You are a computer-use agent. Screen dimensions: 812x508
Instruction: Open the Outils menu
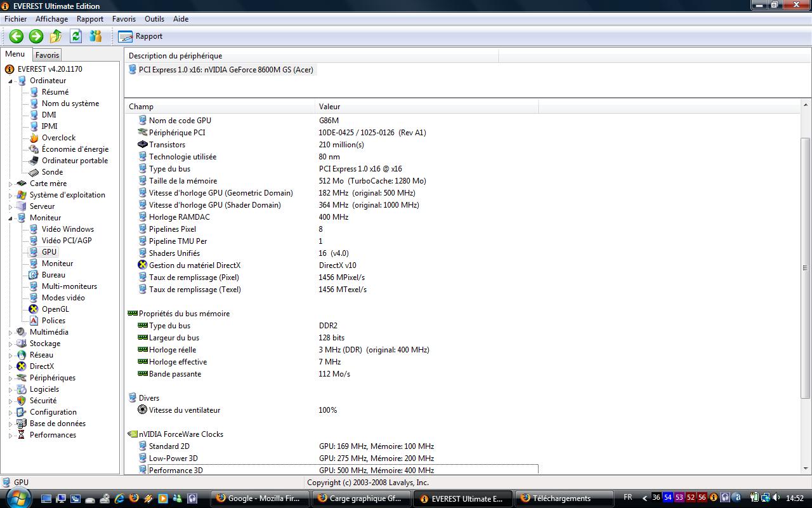(154, 19)
